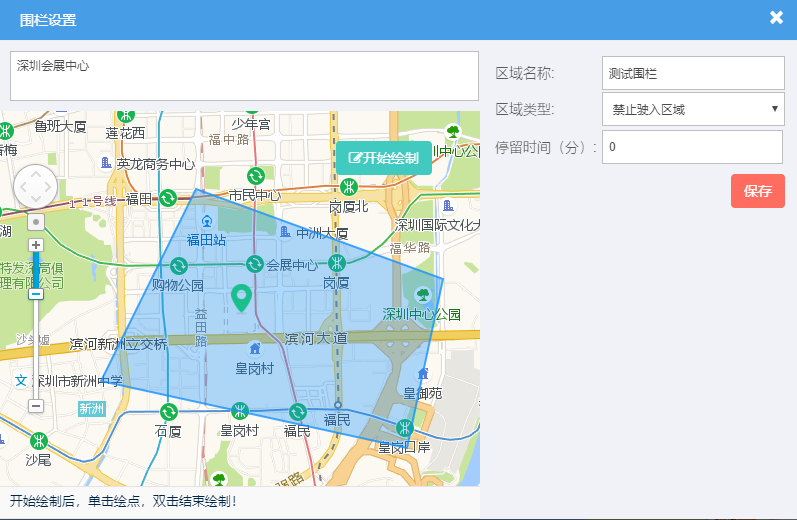Click the 皇岗村 home icon on map
This screenshot has width=797, height=520.
tap(254, 348)
